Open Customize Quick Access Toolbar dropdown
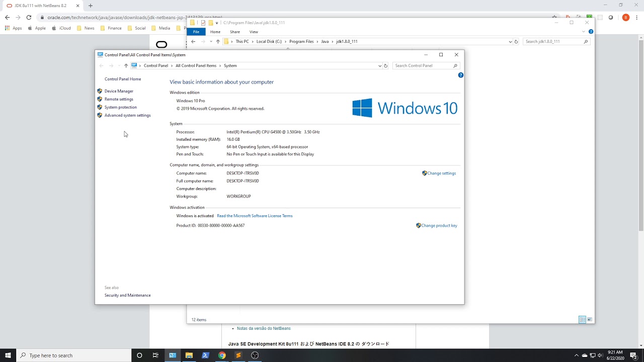The width and height of the screenshot is (644, 362). [217, 23]
